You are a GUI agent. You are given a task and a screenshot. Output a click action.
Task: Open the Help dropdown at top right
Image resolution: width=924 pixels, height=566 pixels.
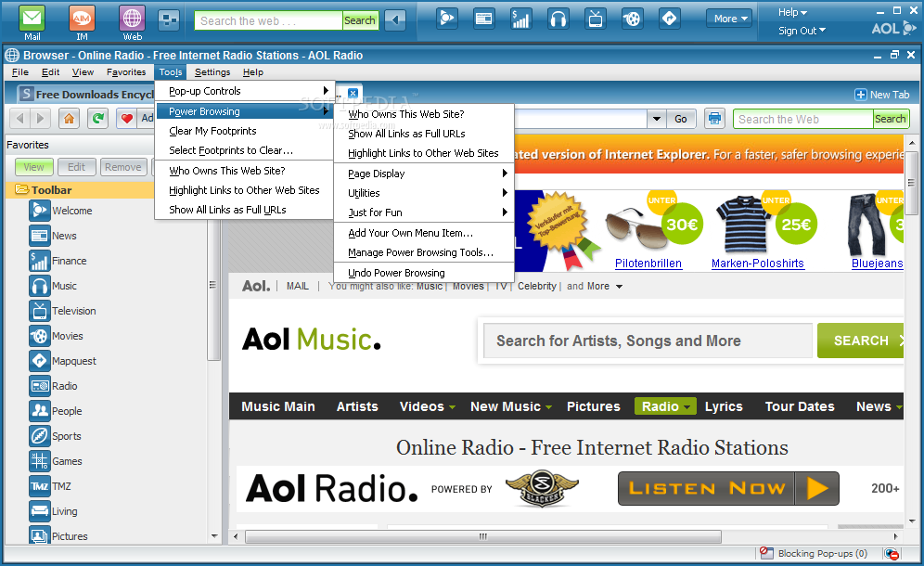click(x=792, y=12)
